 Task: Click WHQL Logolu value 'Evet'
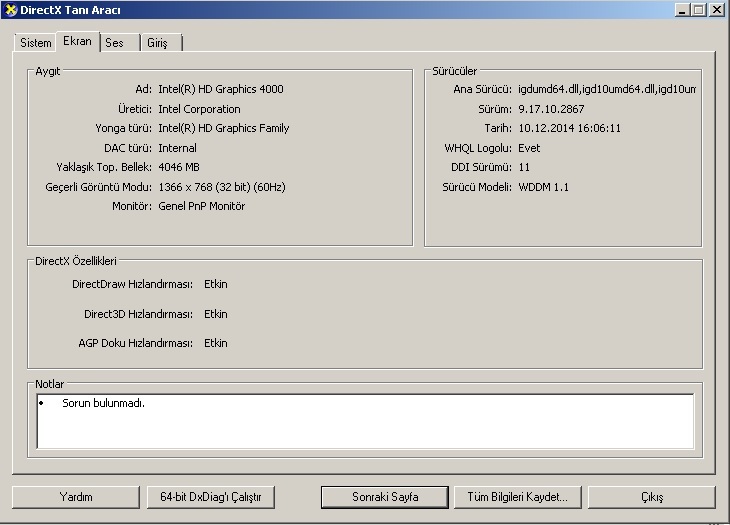pyautogui.click(x=529, y=148)
